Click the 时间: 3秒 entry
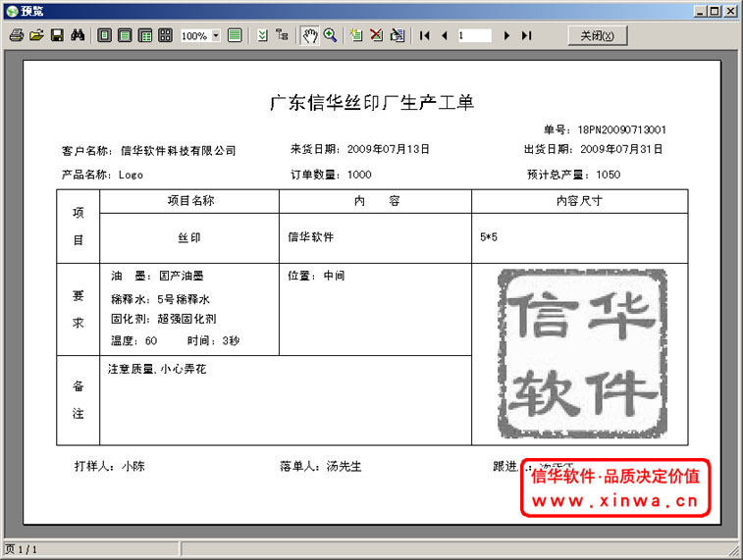Viewport: 743px width, 560px height. click(x=213, y=340)
